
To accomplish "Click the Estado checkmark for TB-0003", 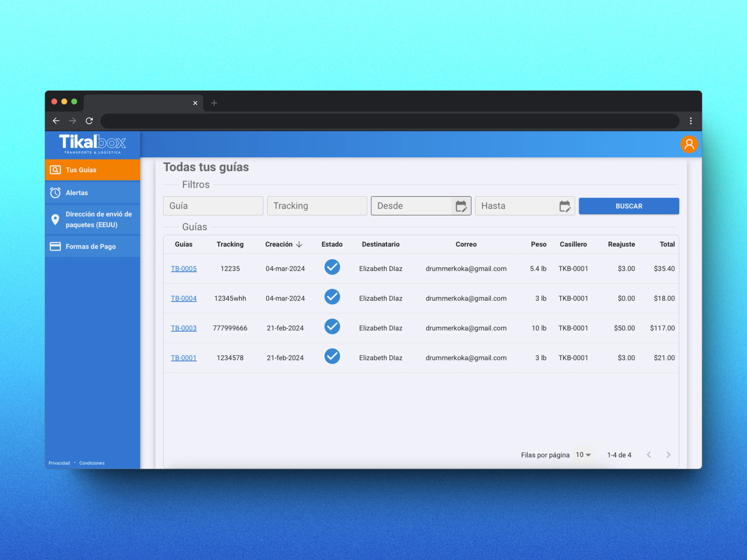I will [x=332, y=327].
